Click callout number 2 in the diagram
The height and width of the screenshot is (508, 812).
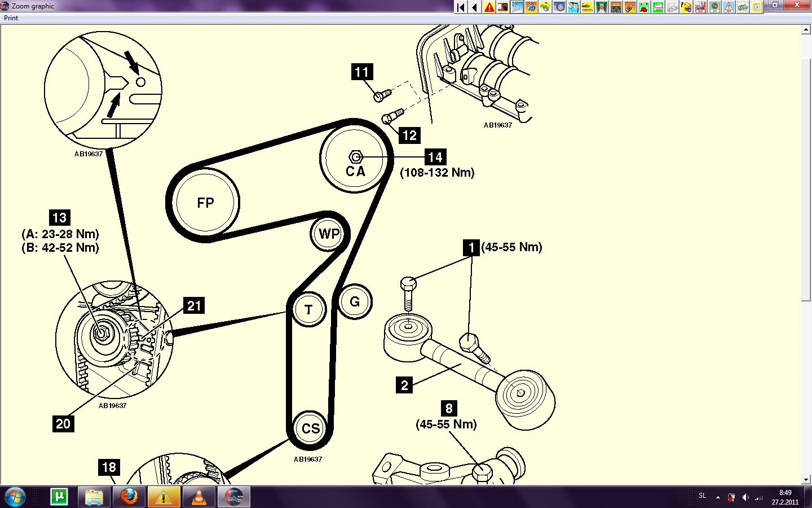click(x=404, y=385)
